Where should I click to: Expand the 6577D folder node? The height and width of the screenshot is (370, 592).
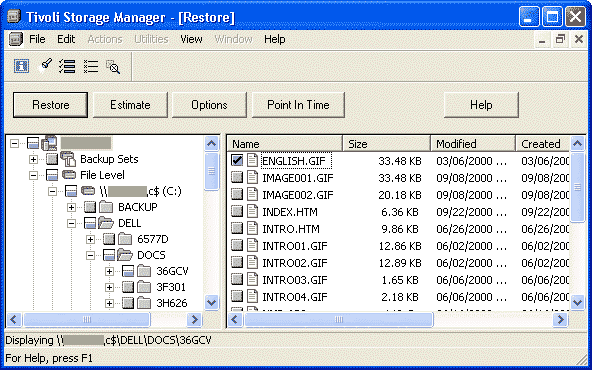point(90,239)
